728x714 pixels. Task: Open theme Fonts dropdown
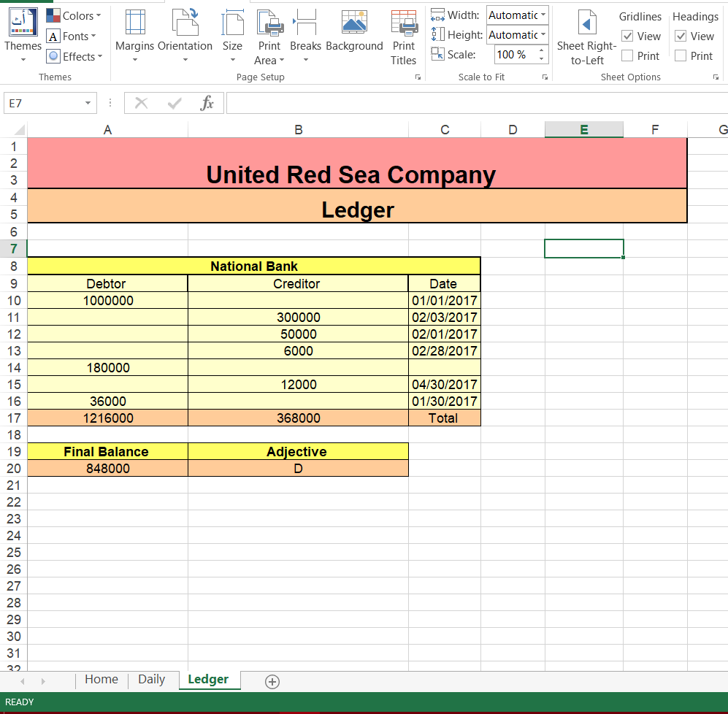click(x=71, y=37)
